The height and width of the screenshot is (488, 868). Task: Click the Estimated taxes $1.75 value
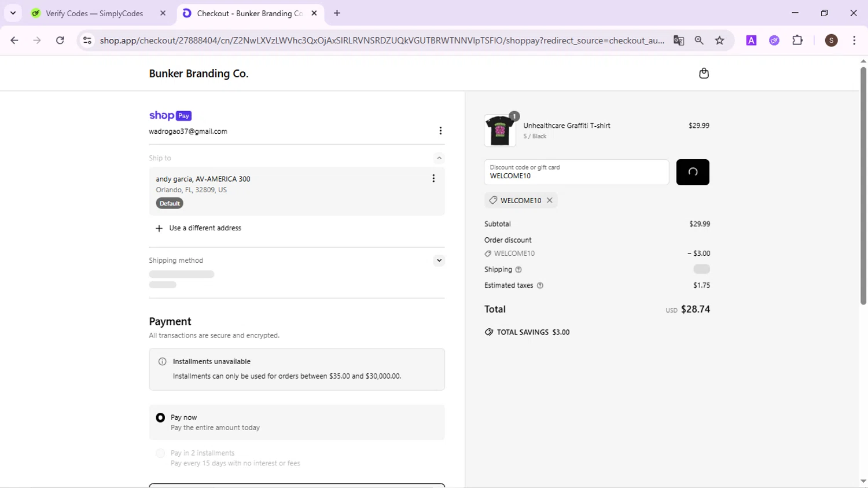click(x=702, y=285)
